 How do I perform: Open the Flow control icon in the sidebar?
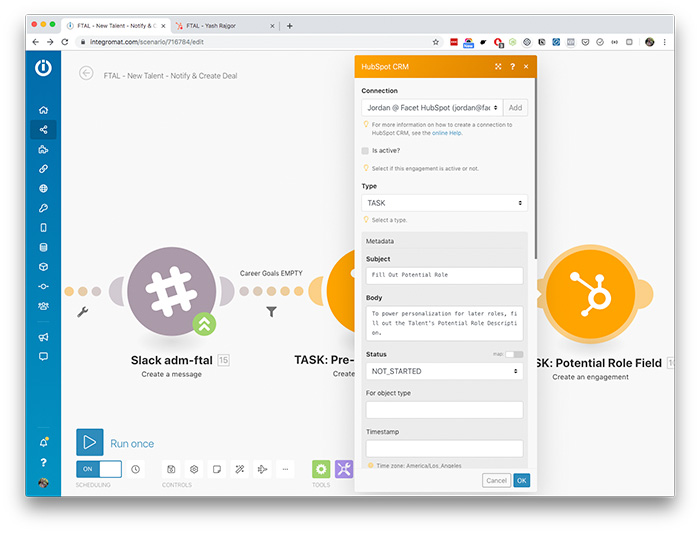[43, 287]
